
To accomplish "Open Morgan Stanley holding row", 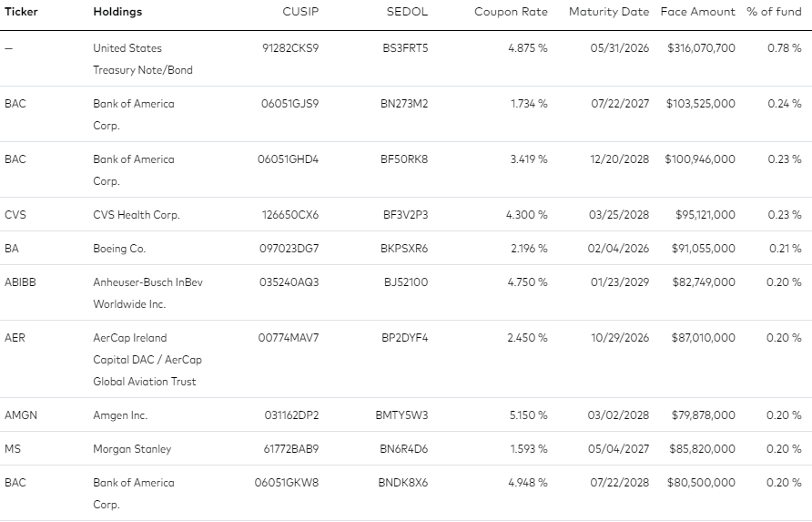I will coord(406,448).
